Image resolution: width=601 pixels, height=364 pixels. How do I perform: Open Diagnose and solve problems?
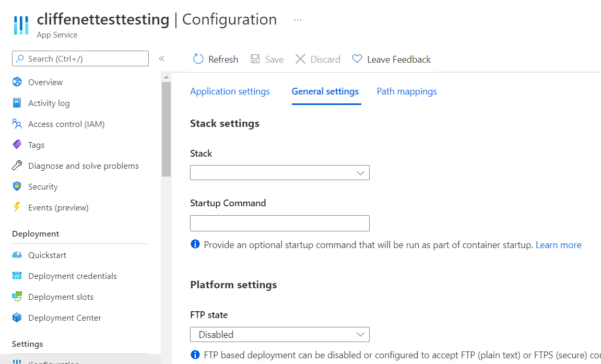tap(83, 166)
